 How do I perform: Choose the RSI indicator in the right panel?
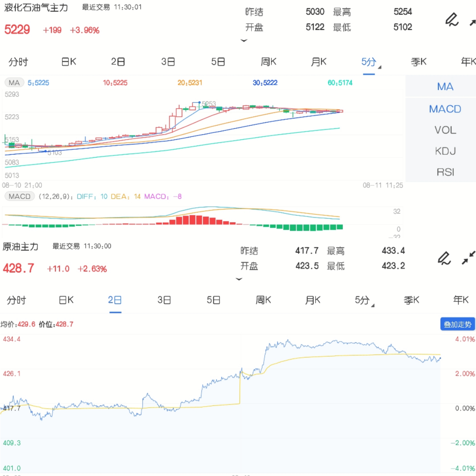tap(445, 172)
